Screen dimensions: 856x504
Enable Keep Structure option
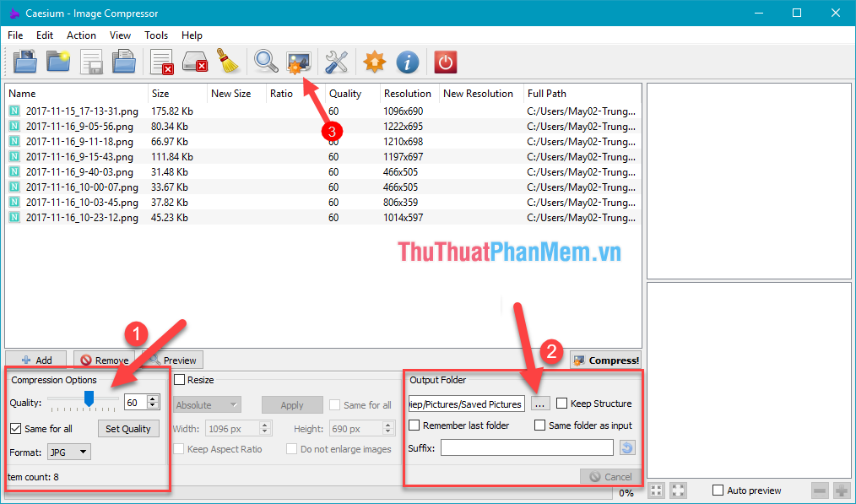click(x=562, y=404)
